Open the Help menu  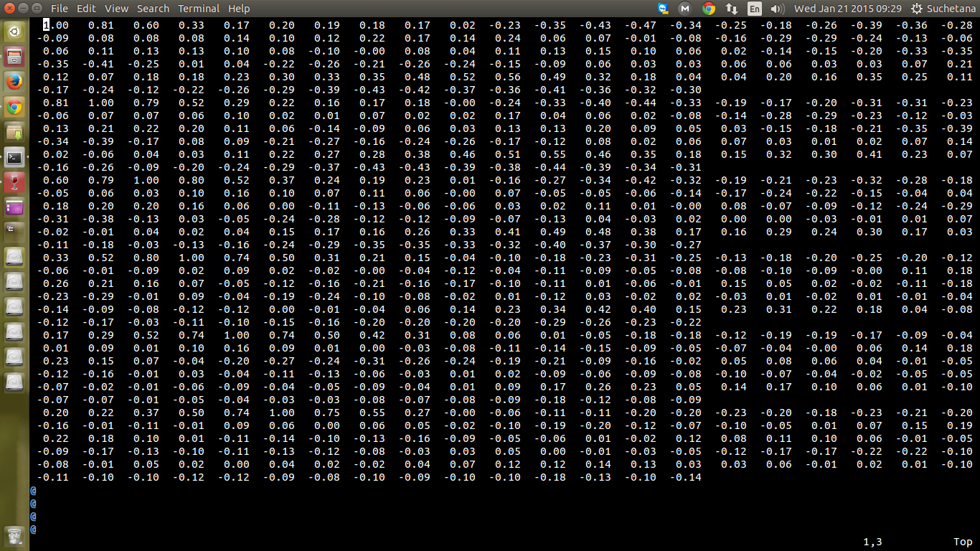coord(239,9)
